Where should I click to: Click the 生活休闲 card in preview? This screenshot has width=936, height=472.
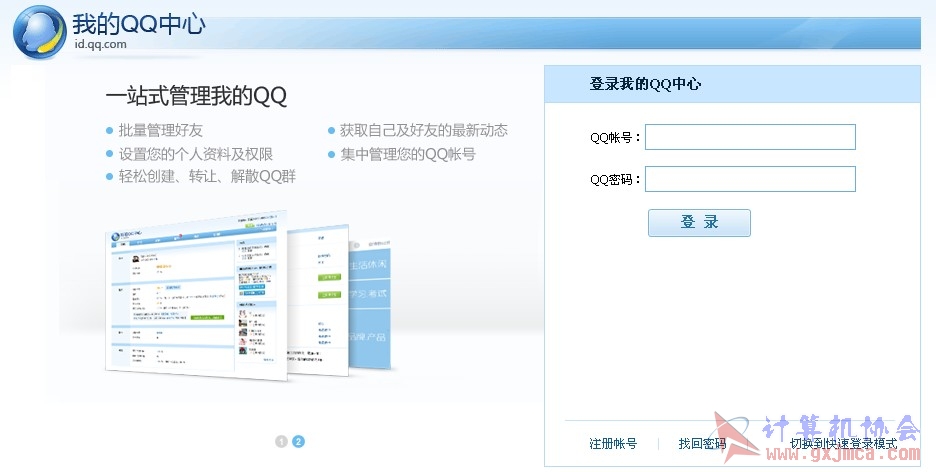click(369, 264)
